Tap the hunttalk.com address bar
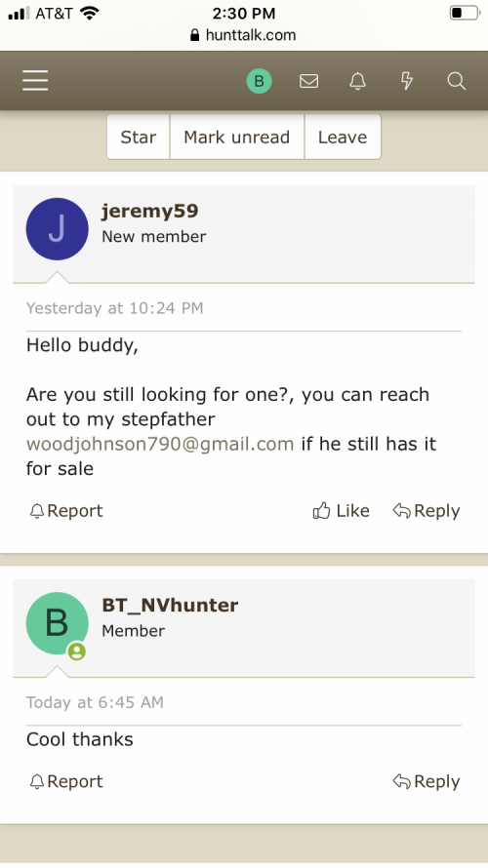Screen dimensions: 488x868 tap(244, 35)
